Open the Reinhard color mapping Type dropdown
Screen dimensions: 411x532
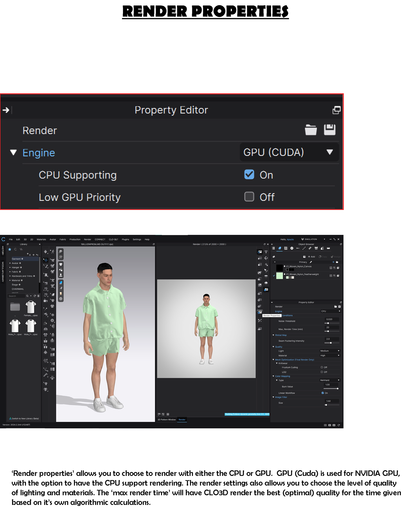click(330, 380)
